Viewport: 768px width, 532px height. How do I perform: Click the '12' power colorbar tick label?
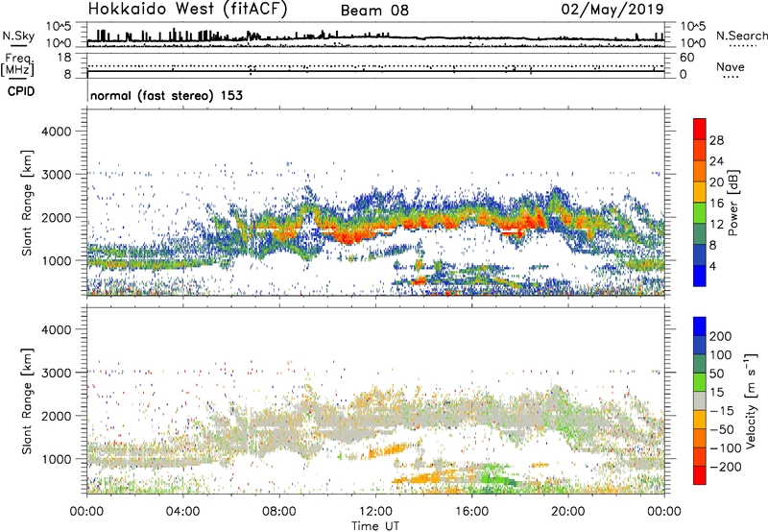716,225
